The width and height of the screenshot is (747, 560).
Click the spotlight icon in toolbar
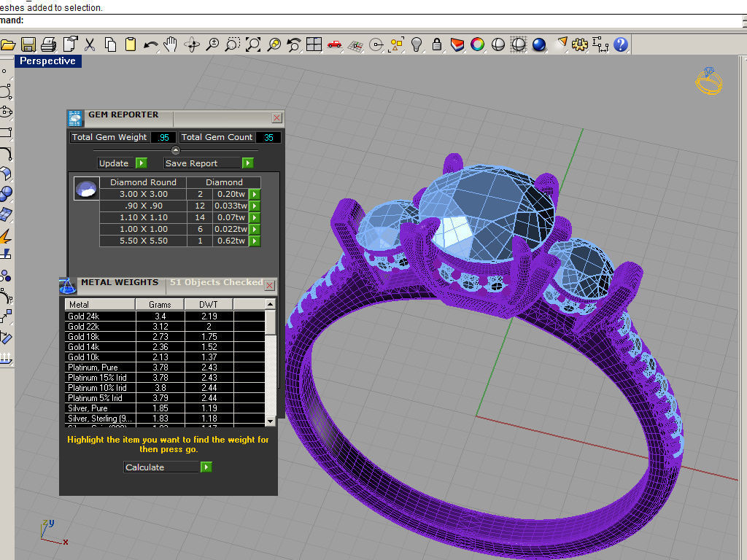pyautogui.click(x=562, y=43)
